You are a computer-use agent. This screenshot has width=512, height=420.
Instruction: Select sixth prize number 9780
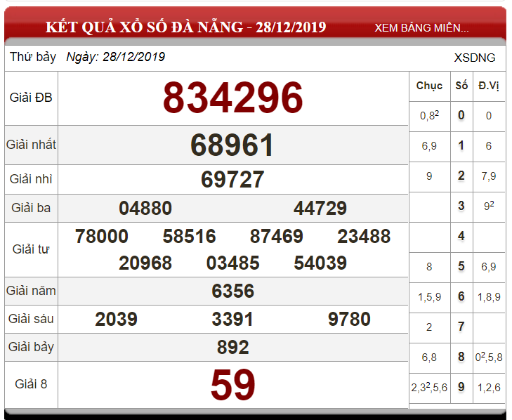349,319
